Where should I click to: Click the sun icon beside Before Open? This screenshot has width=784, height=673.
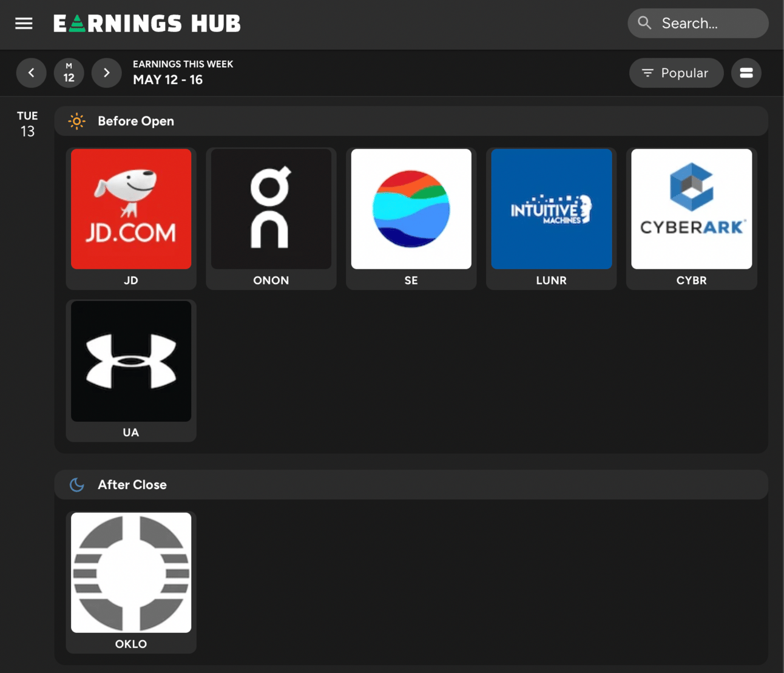coord(76,121)
